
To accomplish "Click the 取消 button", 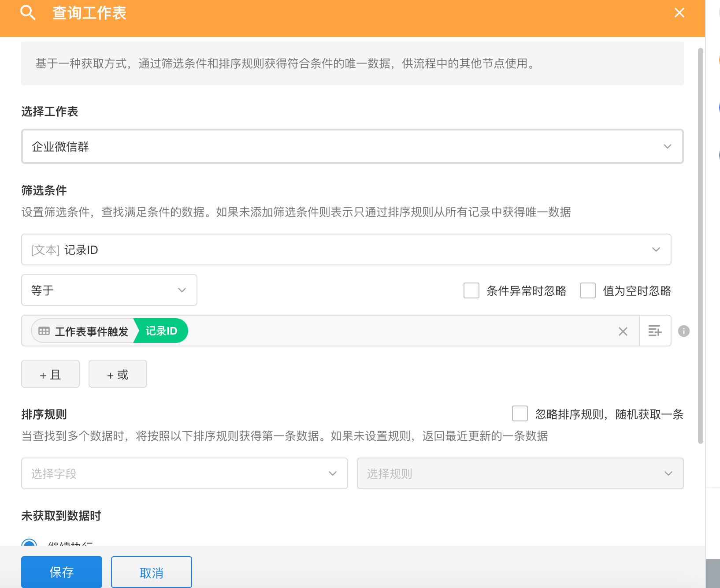I will point(151,572).
